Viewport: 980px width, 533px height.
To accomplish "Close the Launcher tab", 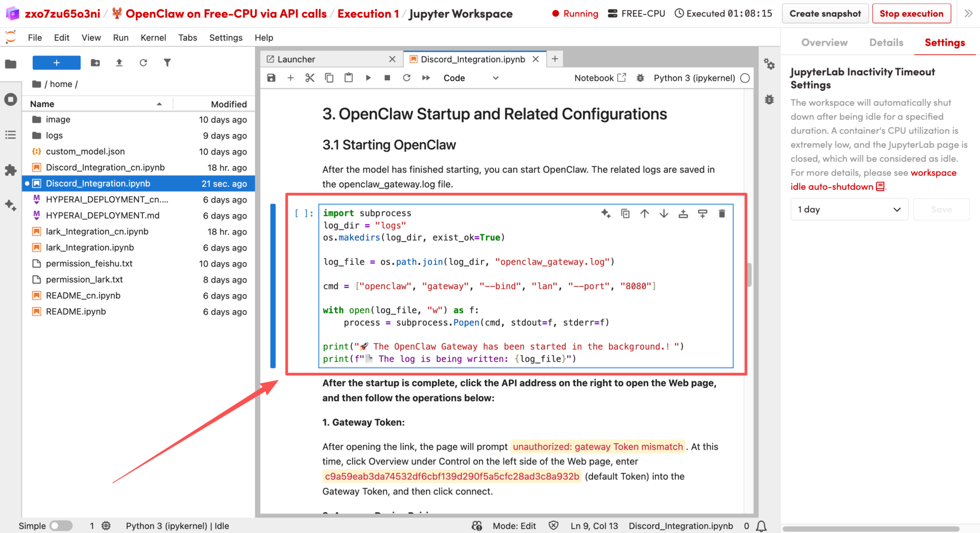I will (x=392, y=59).
